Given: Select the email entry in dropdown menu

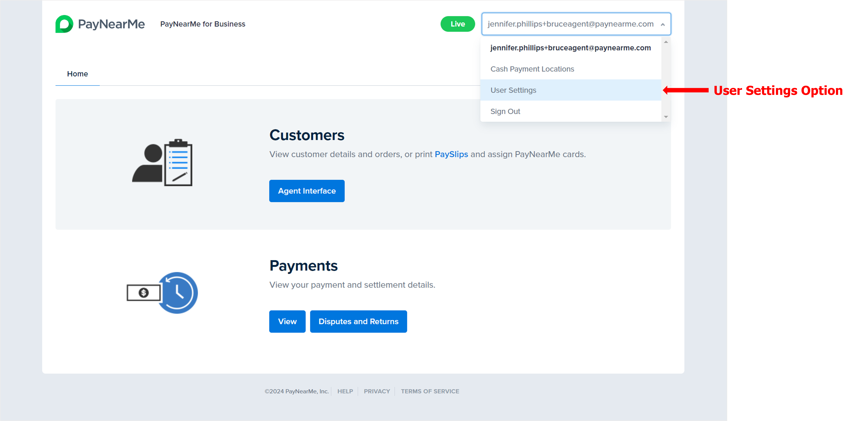Looking at the screenshot, I should click(570, 48).
